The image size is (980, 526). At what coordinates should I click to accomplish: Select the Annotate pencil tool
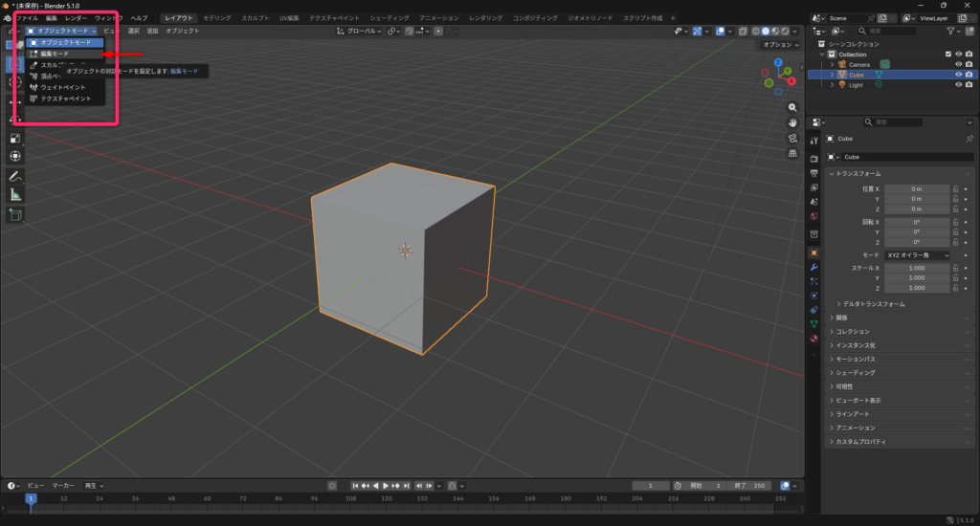[15, 178]
